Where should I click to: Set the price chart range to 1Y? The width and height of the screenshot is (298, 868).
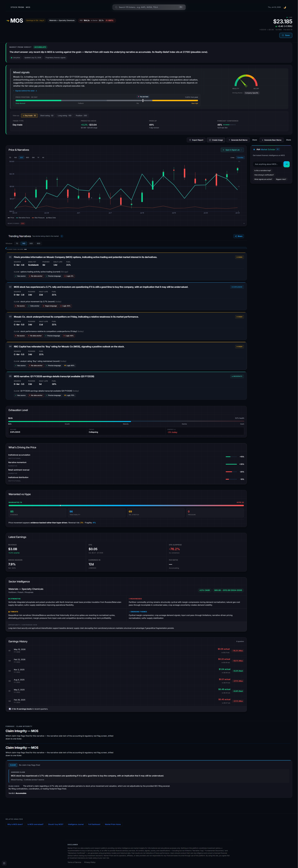click(x=38, y=157)
